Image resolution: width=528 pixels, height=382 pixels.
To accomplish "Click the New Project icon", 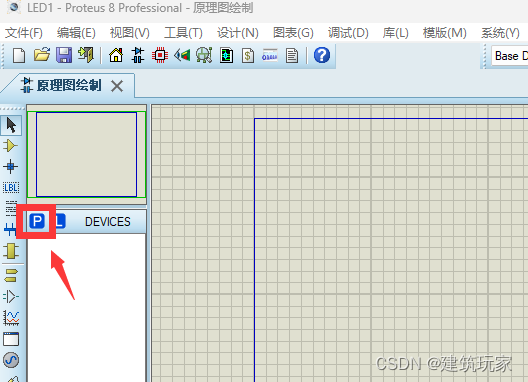I will click(19, 55).
